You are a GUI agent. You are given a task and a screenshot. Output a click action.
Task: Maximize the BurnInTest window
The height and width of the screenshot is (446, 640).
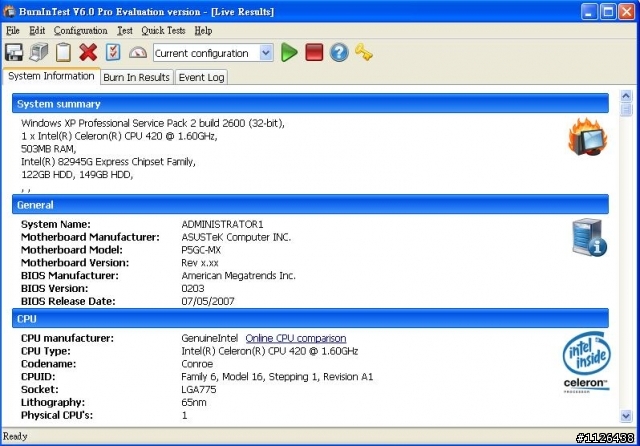click(x=607, y=11)
